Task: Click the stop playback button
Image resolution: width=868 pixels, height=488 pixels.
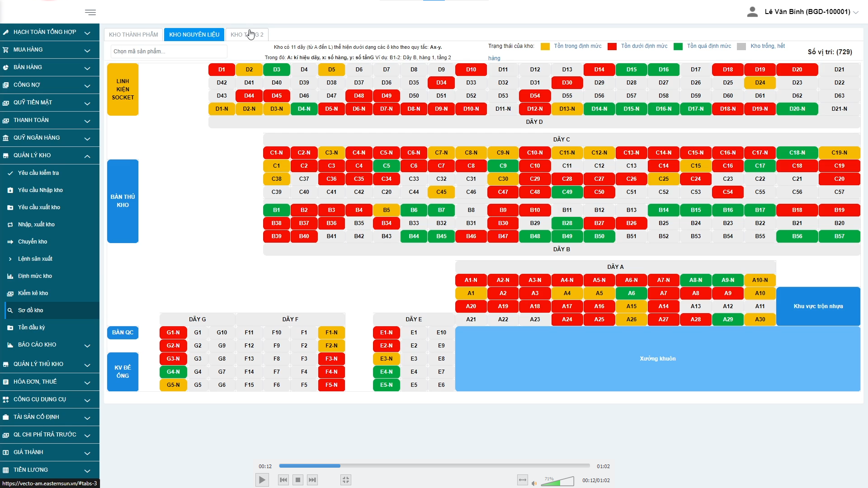Action: (297, 480)
